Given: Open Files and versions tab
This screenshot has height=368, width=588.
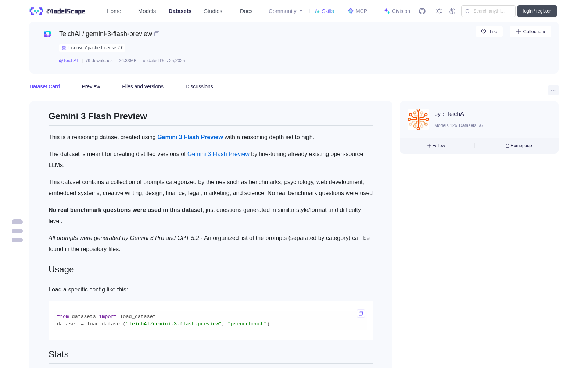Looking at the screenshot, I should click(x=143, y=86).
